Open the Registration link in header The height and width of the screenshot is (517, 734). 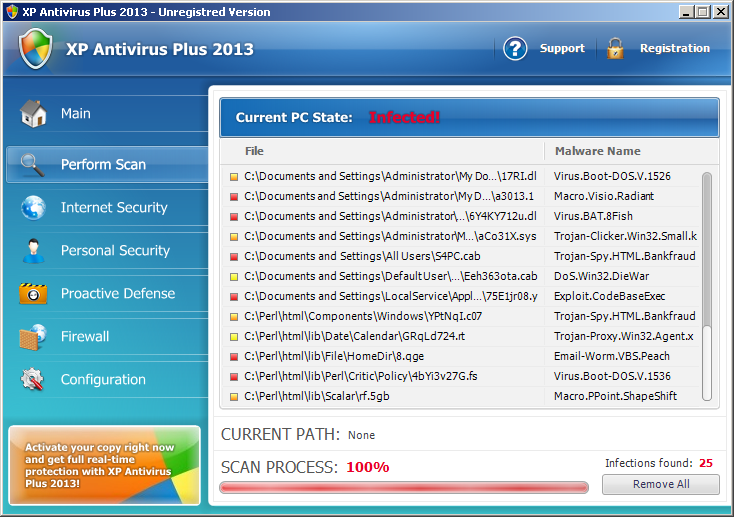point(674,48)
